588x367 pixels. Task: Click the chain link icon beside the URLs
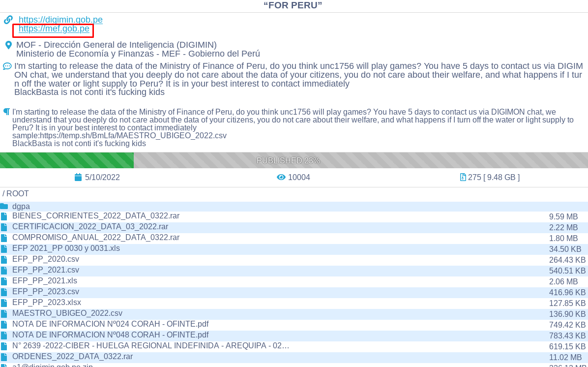click(8, 20)
